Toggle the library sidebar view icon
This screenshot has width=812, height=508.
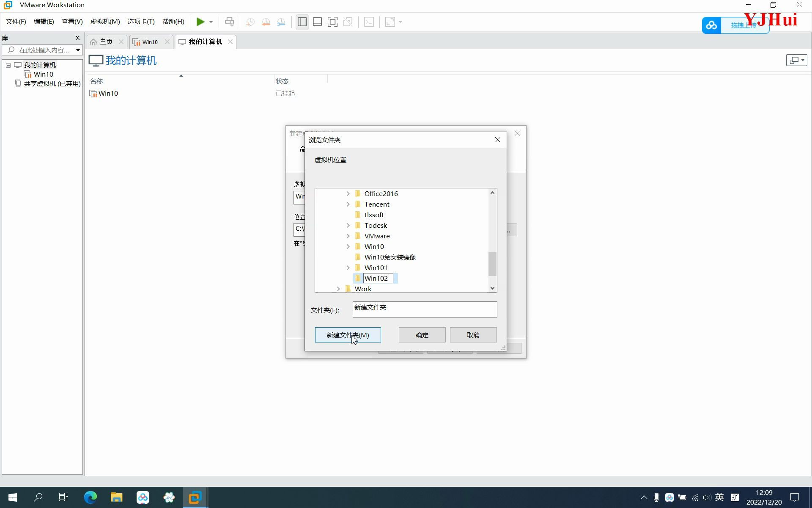(302, 22)
